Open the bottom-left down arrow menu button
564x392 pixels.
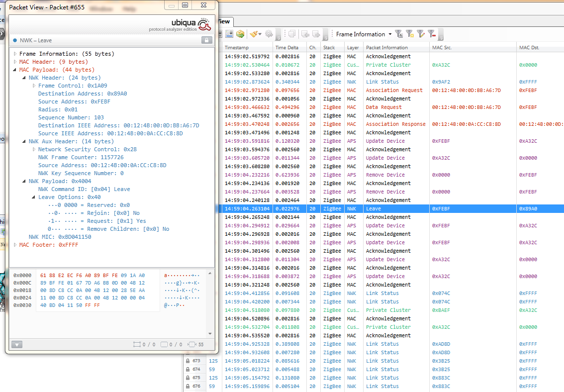point(16,344)
